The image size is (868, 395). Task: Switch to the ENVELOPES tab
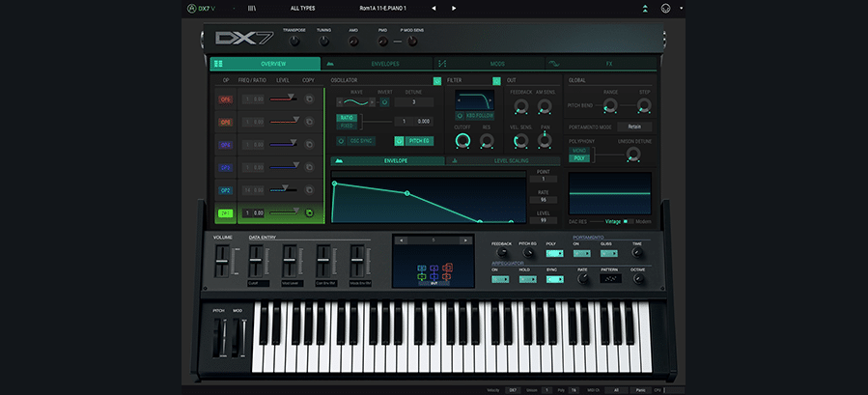point(378,64)
